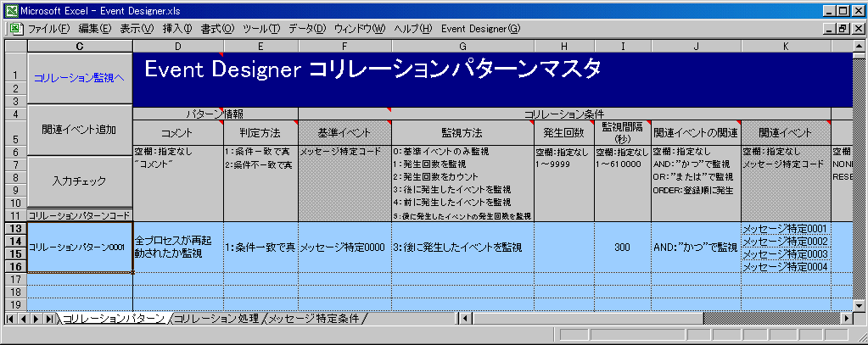
Task: Open the 挿入(I) menu
Action: coord(177,28)
